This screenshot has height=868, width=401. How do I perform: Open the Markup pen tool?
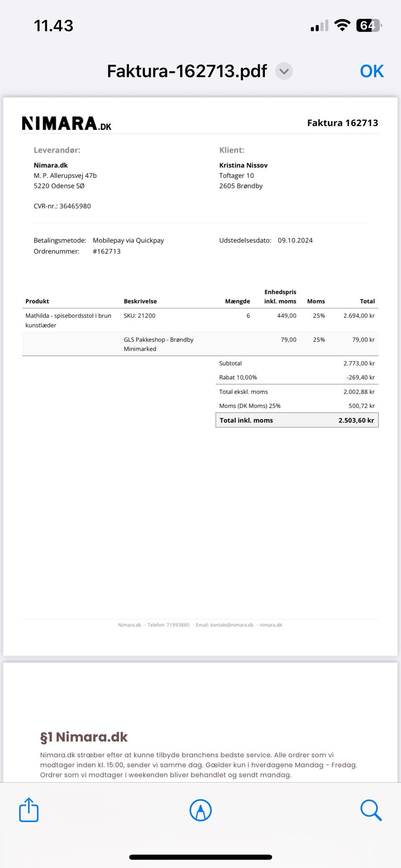(200, 810)
